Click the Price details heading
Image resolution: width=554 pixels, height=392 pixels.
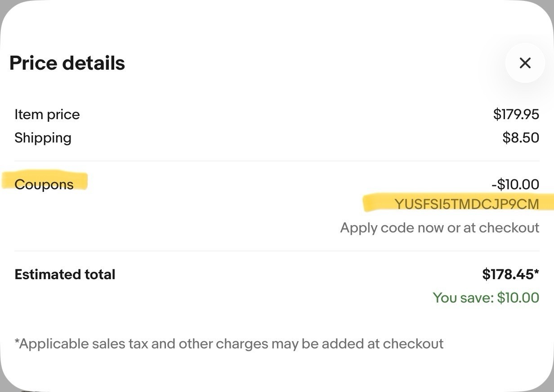click(x=67, y=63)
